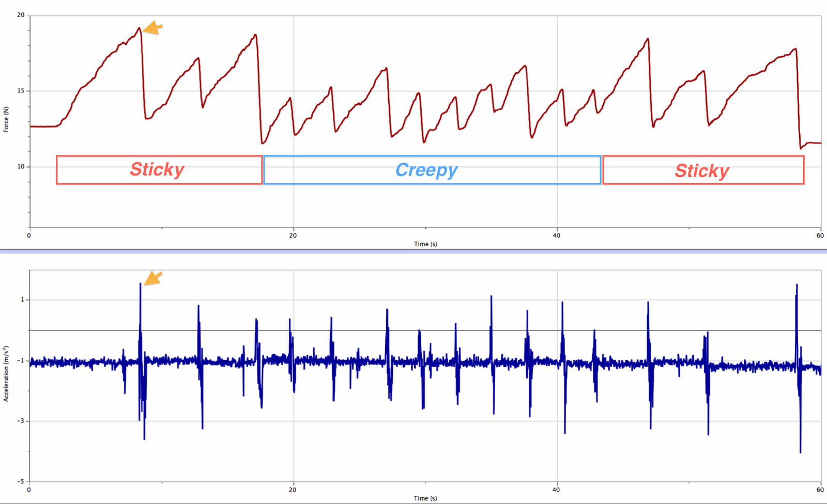Viewport: 827px width, 504px height.
Task: Select the 'Creepy' label
Action: tap(427, 169)
